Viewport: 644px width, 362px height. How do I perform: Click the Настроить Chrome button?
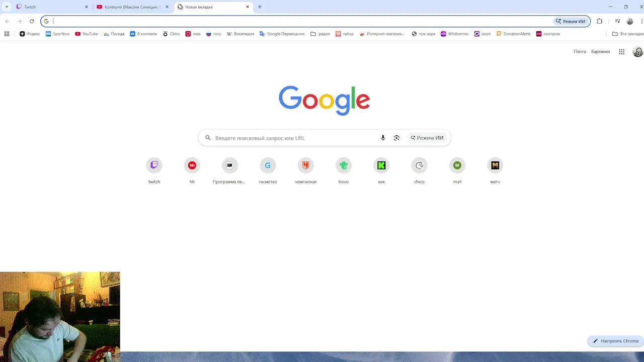(615, 341)
